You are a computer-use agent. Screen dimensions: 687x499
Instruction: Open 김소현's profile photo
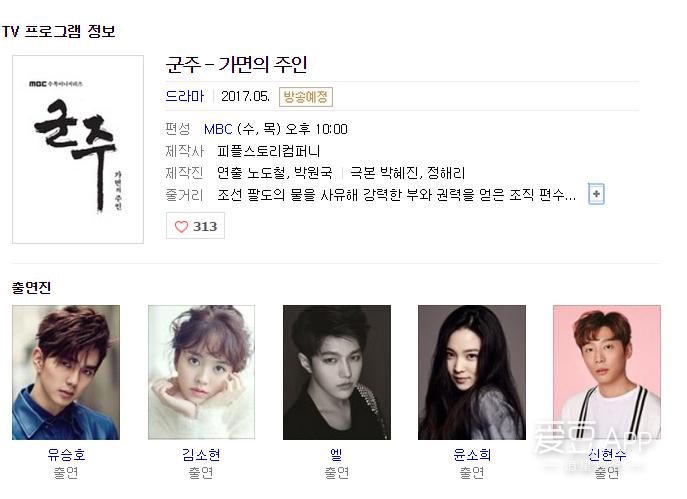pos(201,372)
